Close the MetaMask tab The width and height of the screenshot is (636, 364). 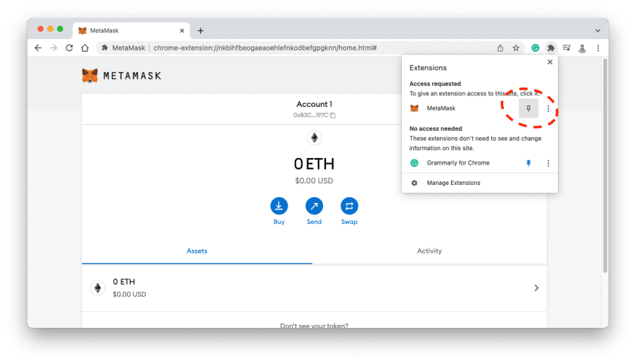click(x=181, y=30)
